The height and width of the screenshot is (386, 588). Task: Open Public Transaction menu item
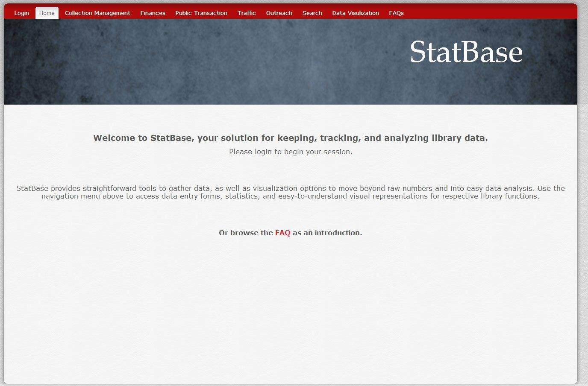coord(201,13)
